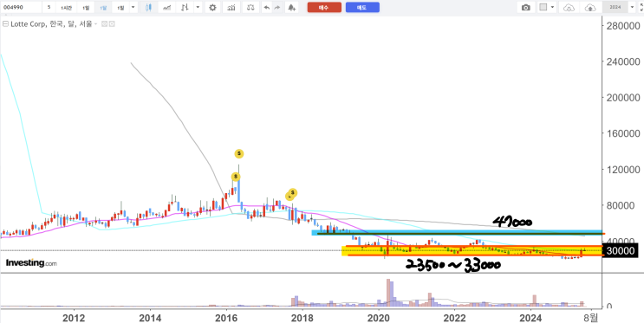644x323 pixels.
Task: Redo the chart action
Action: tap(277, 8)
